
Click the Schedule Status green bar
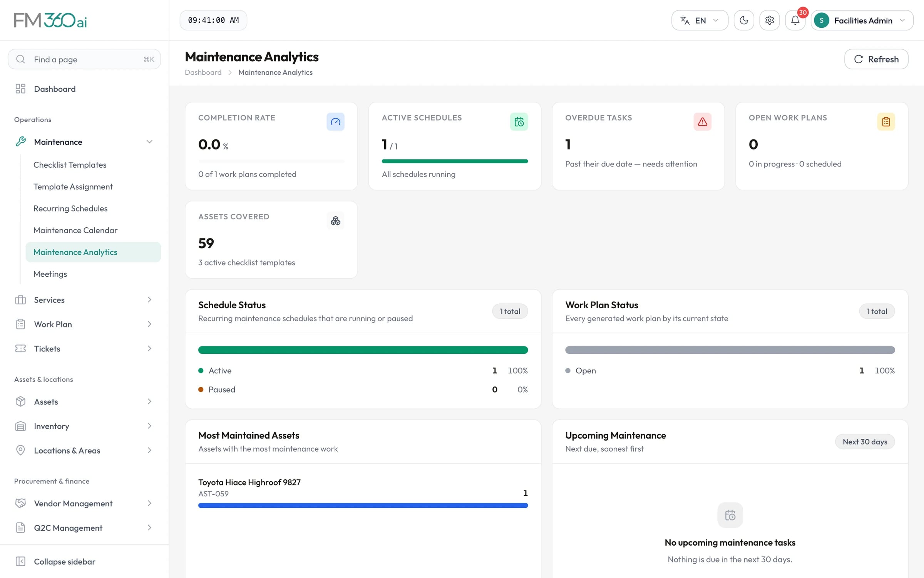coord(363,350)
